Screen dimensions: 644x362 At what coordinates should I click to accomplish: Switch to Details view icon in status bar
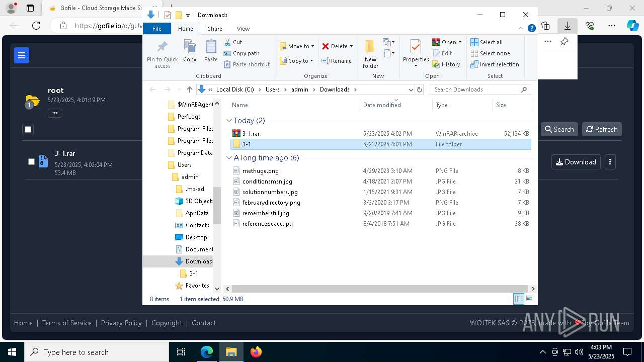click(x=519, y=299)
